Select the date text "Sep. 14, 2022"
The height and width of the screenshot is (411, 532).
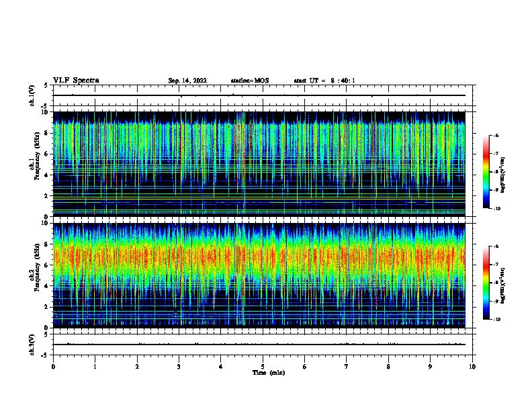[x=187, y=81]
